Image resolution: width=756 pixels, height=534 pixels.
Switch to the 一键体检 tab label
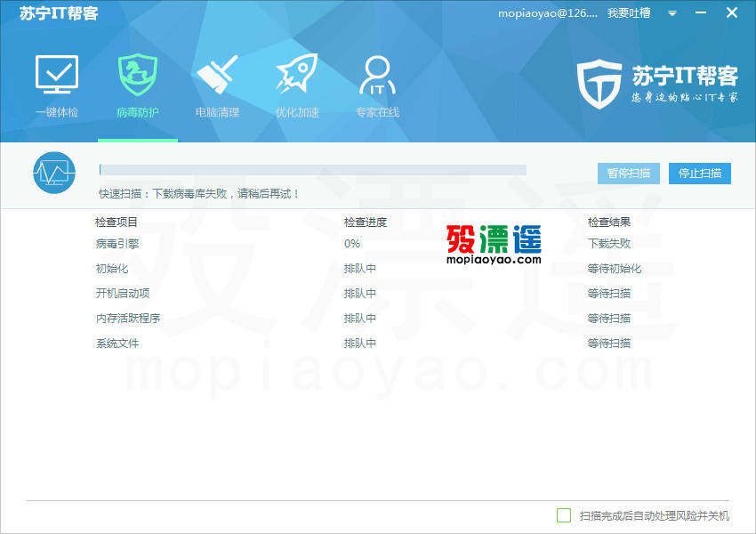click(x=57, y=112)
